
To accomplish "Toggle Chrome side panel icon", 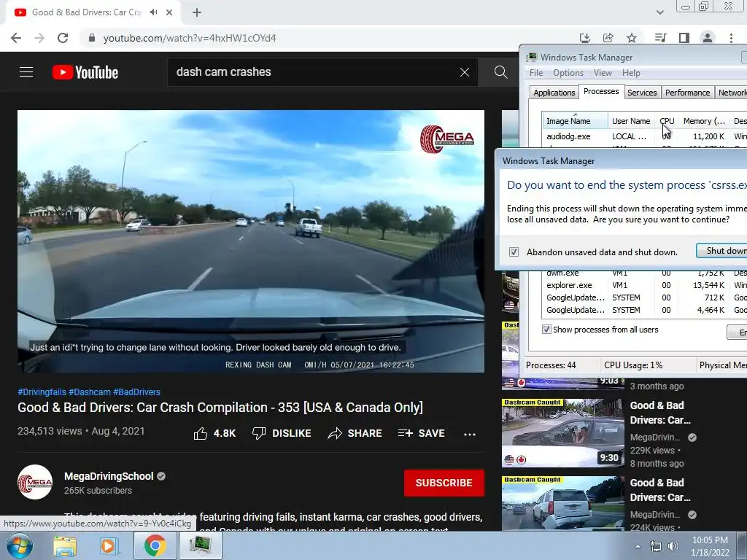I will [684, 38].
